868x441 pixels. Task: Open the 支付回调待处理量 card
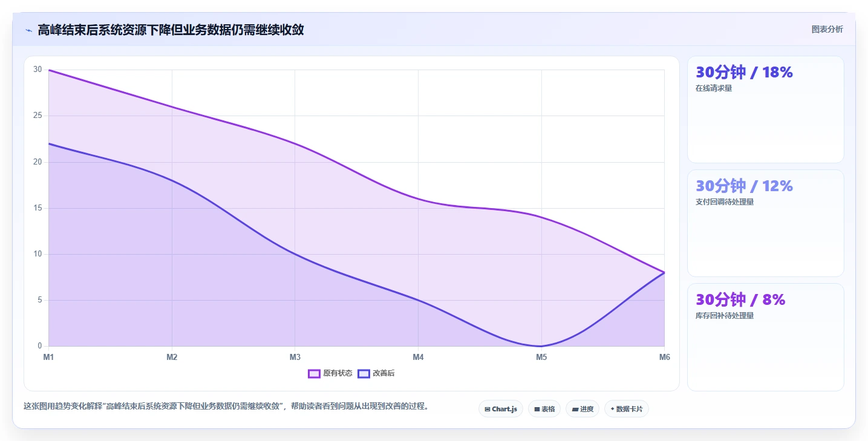pyautogui.click(x=765, y=223)
